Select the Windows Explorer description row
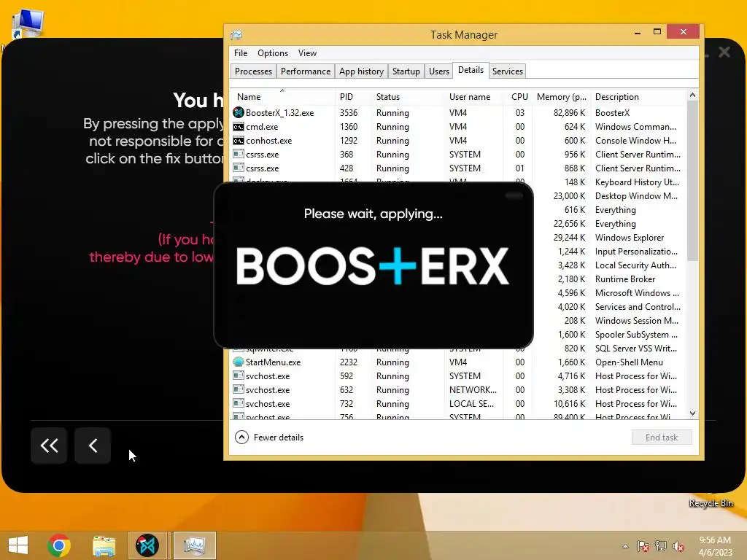The height and width of the screenshot is (560, 747). 630,238
